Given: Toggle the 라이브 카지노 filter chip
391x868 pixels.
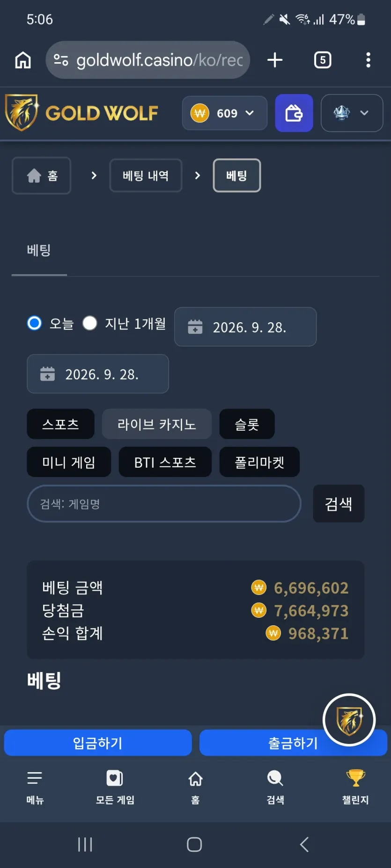Looking at the screenshot, I should 157,424.
